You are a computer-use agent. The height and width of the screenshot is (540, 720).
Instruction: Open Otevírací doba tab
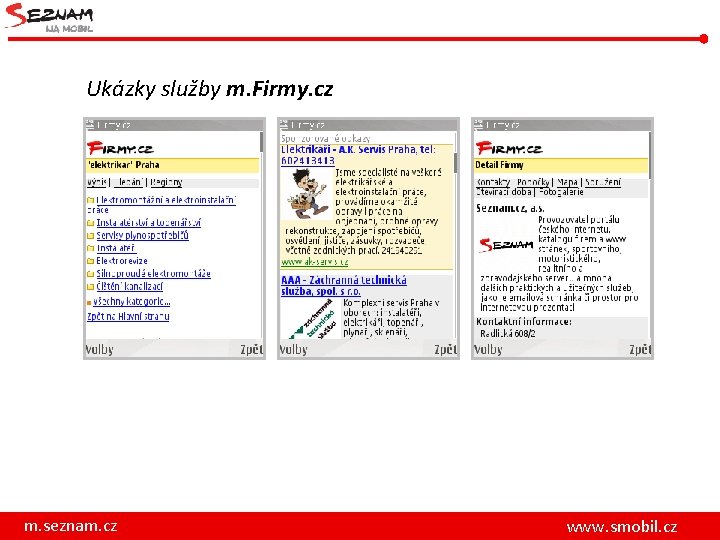click(504, 192)
